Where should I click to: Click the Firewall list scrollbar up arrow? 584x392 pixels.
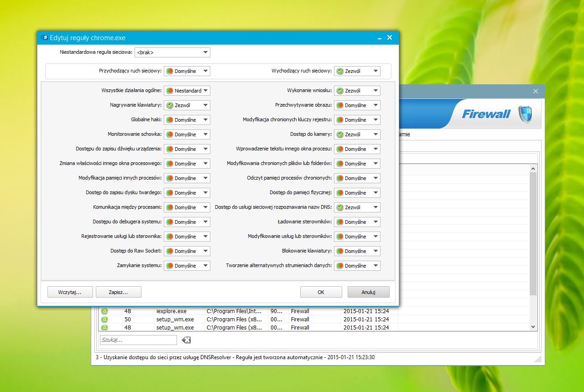click(533, 169)
